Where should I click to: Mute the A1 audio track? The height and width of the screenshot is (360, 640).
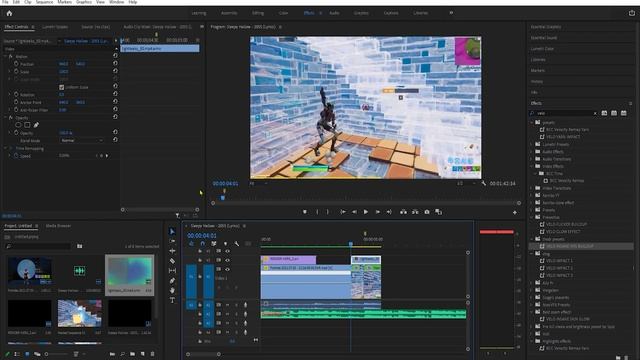tap(227, 305)
